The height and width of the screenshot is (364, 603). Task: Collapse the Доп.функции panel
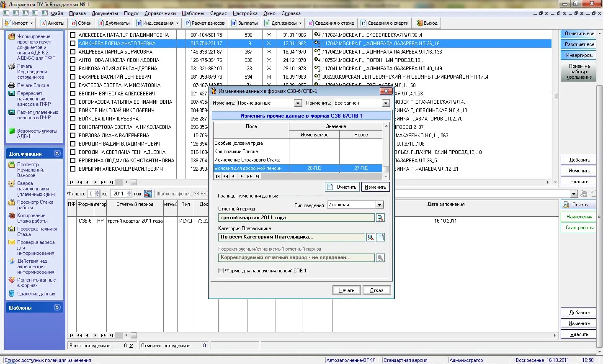click(x=57, y=154)
